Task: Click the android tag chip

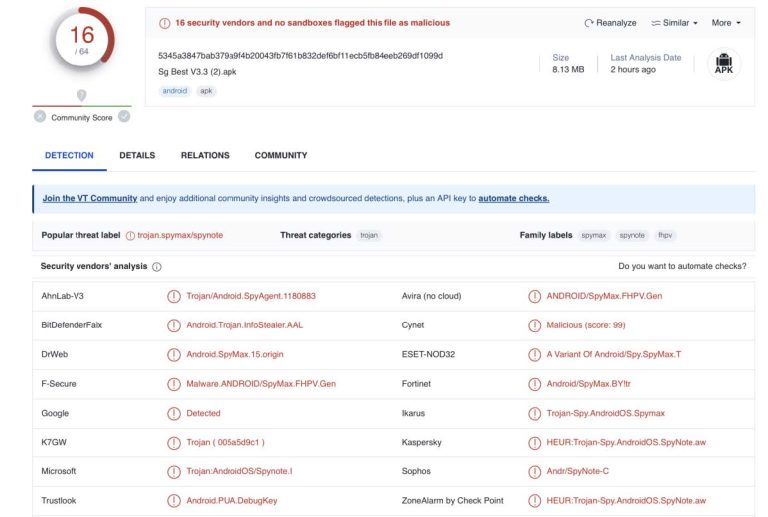Action: click(173, 91)
